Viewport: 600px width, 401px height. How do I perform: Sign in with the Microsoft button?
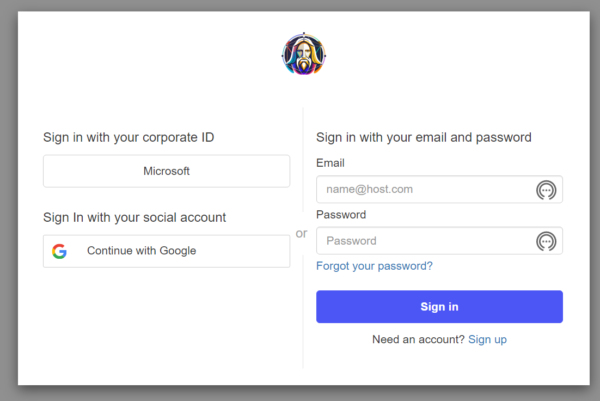point(166,171)
